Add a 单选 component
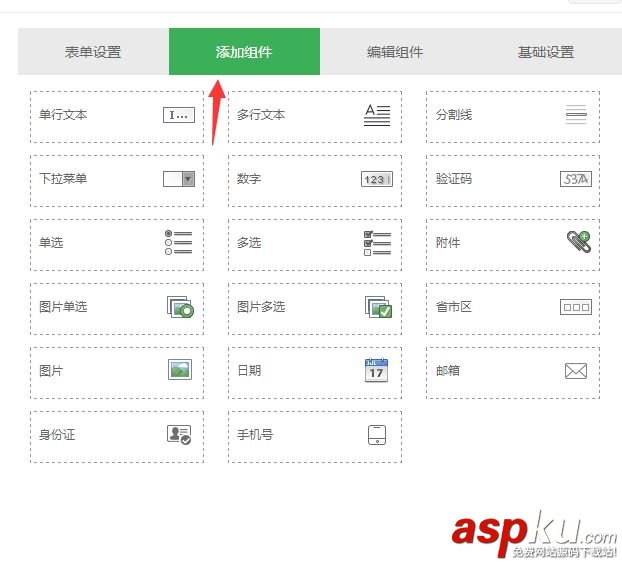 coord(117,245)
